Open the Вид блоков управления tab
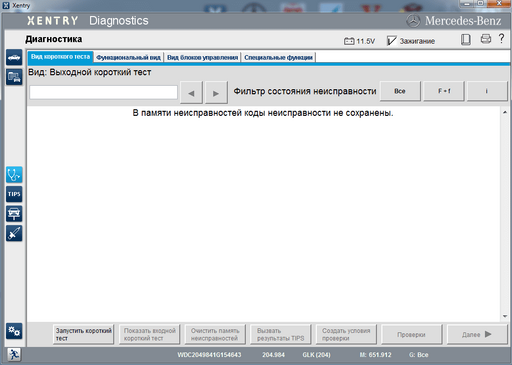Image resolution: width=512 pixels, height=365 pixels. point(202,58)
